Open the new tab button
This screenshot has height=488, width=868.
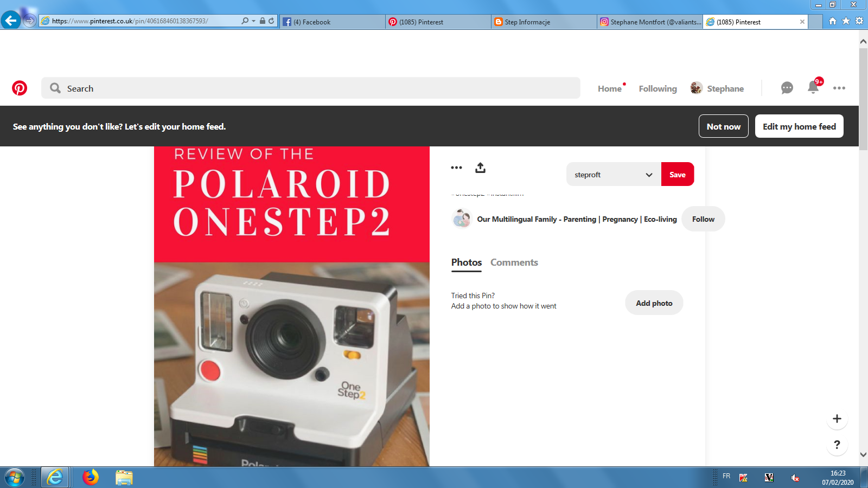815,22
